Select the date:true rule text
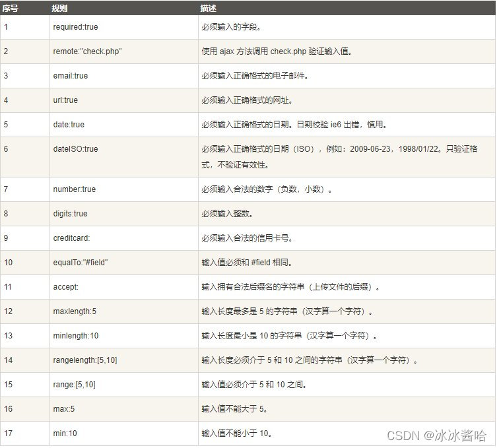Image resolution: width=497 pixels, height=448 pixels. (x=69, y=125)
